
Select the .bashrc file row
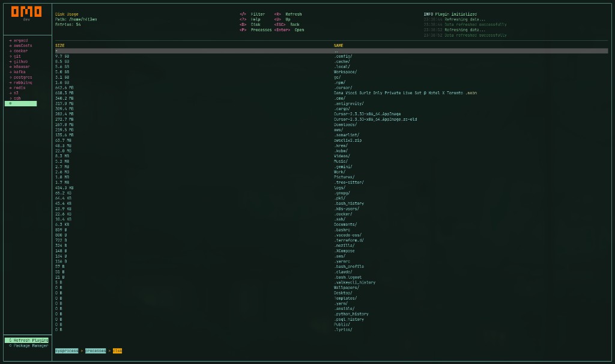(332, 230)
